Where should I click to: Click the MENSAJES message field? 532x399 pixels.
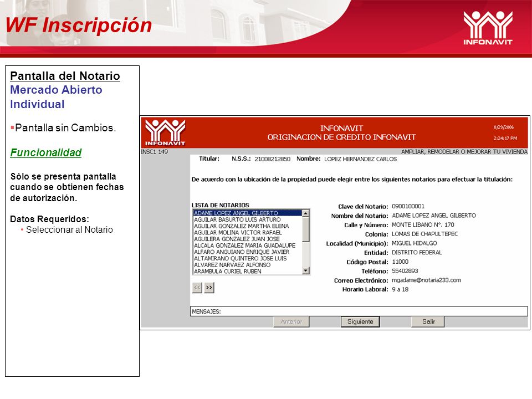click(359, 311)
